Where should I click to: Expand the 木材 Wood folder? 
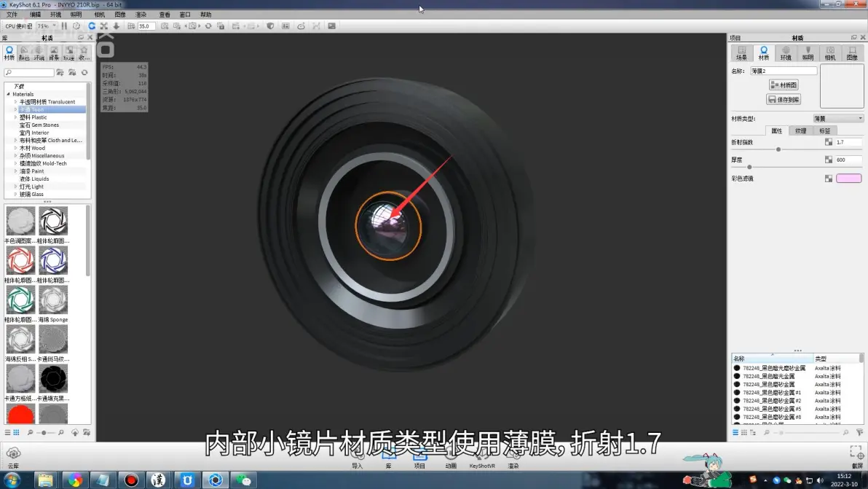click(x=15, y=149)
